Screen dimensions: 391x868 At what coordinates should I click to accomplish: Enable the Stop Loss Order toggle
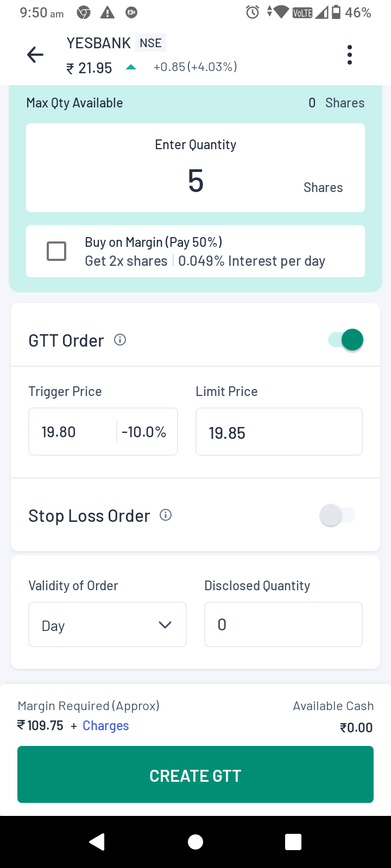pos(337,515)
